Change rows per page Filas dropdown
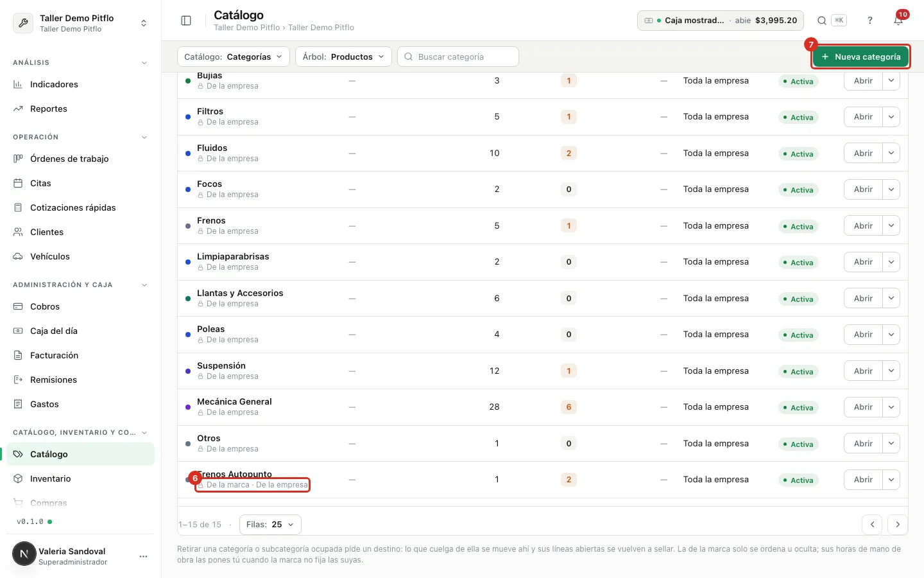This screenshot has height=578, width=924. 270,525
